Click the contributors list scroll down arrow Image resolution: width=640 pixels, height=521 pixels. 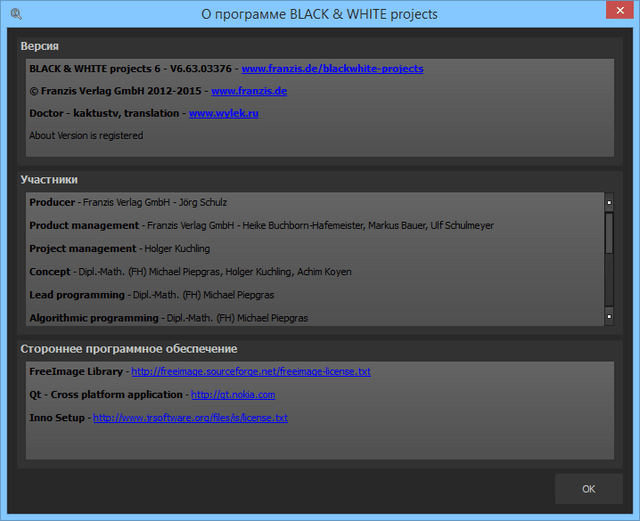(609, 317)
